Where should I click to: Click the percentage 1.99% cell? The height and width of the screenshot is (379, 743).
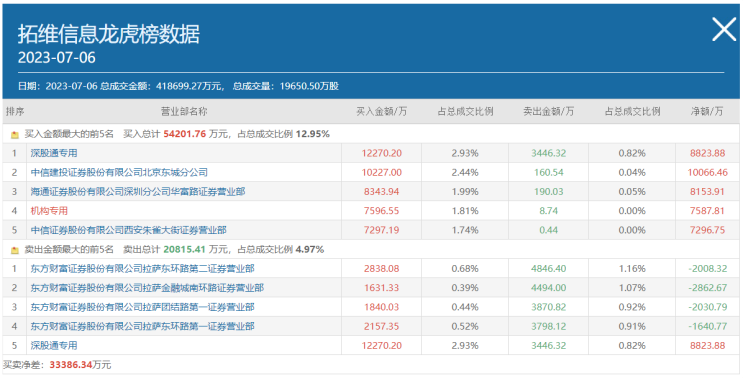point(465,192)
